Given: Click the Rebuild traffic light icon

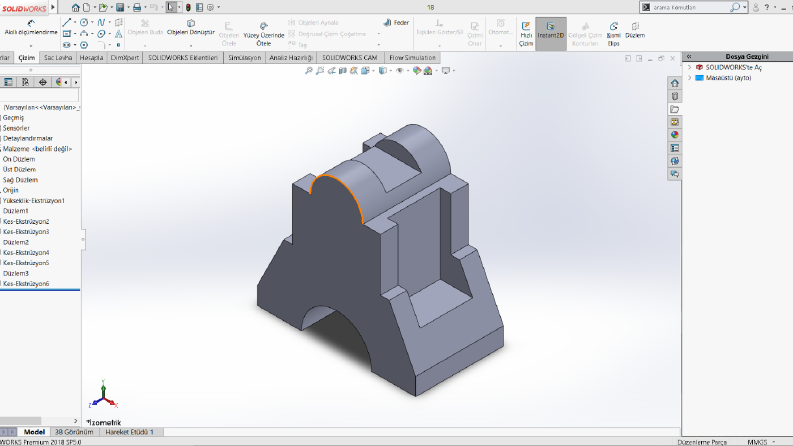Looking at the screenshot, I should (x=188, y=7).
